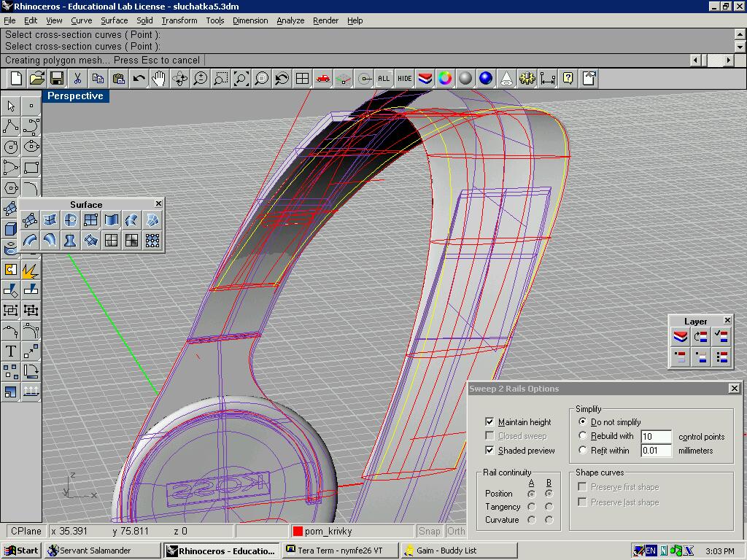Click the Zoom dynamic magnifier icon

(200, 79)
